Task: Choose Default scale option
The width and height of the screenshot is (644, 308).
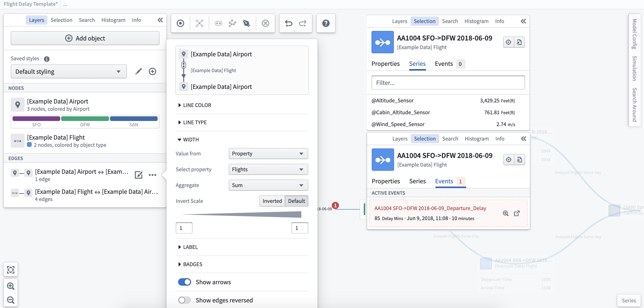Action: tap(296, 201)
